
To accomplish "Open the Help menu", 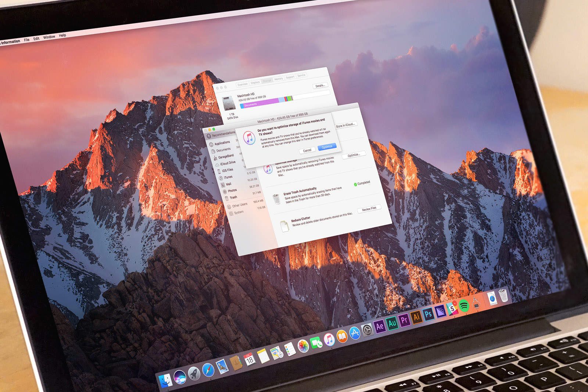I will click(62, 35).
